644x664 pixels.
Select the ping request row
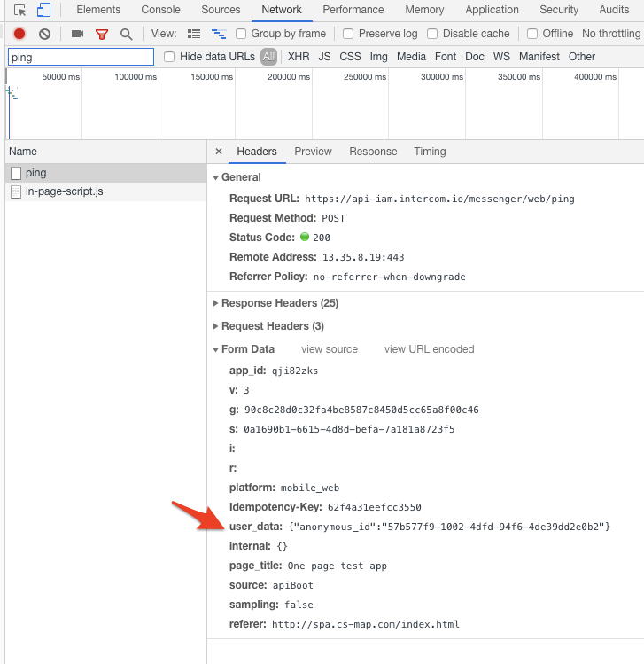click(x=105, y=173)
